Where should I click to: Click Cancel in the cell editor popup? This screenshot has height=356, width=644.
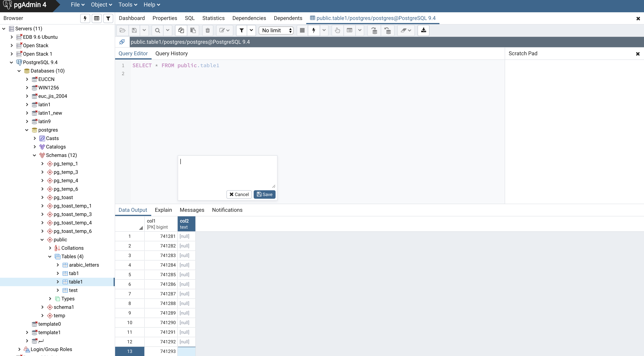(239, 195)
